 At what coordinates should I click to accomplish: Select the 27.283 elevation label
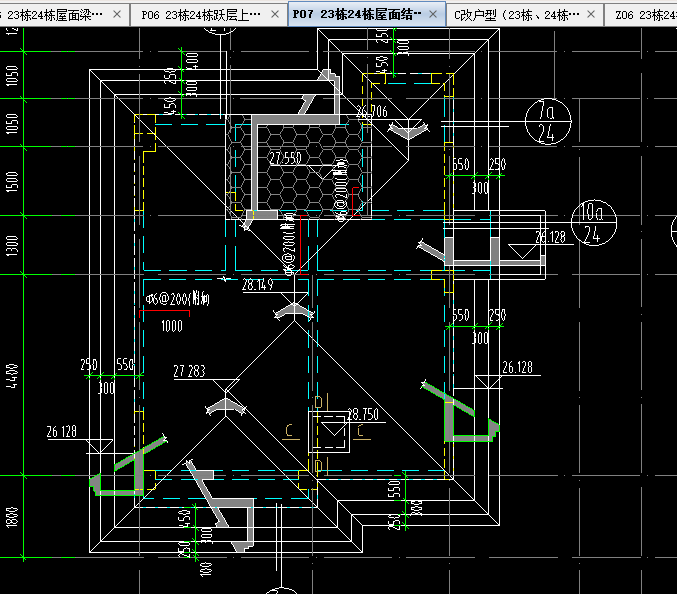click(189, 371)
